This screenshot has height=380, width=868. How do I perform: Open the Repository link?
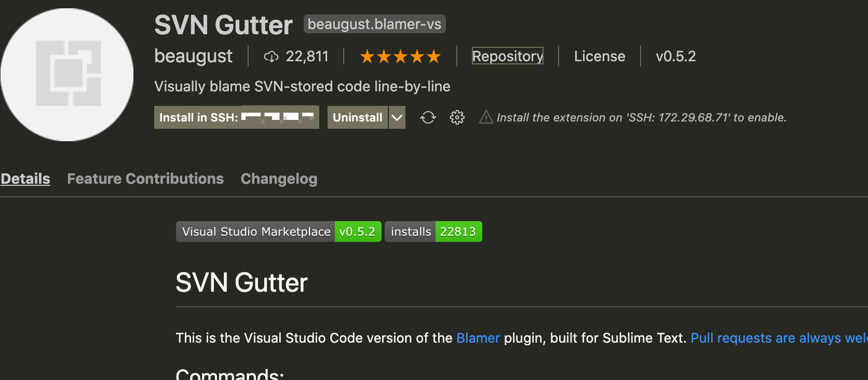[x=507, y=56]
